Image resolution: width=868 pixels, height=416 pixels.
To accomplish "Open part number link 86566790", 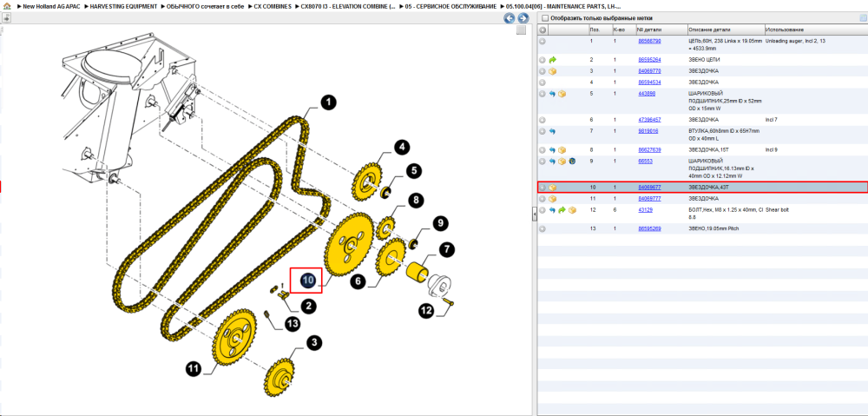I will coord(649,41).
